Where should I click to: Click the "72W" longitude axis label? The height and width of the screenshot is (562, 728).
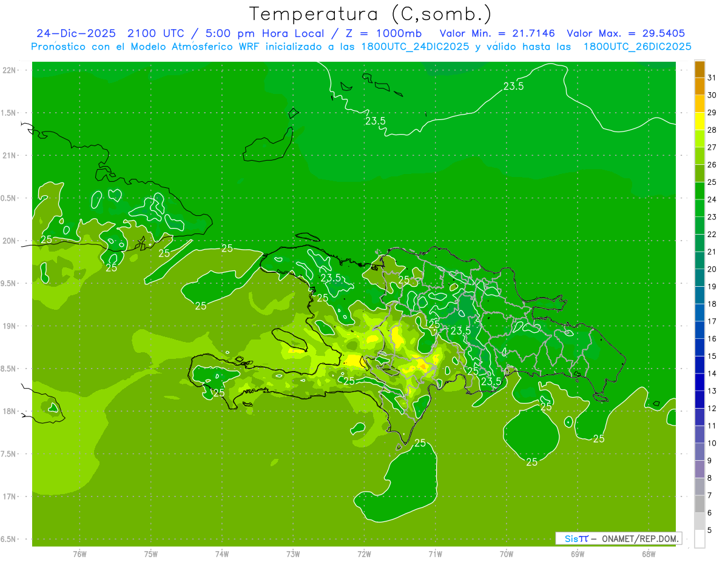(x=364, y=554)
